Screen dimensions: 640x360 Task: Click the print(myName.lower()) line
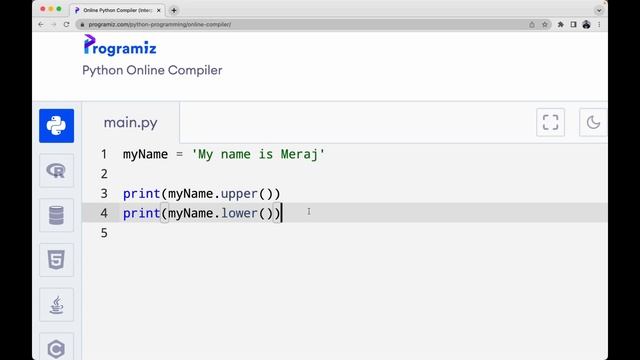coord(202,213)
